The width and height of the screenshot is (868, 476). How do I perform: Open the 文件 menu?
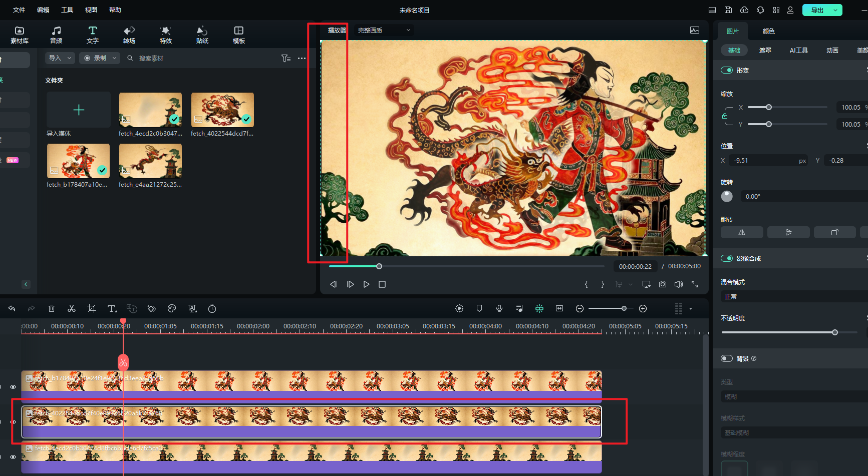19,10
